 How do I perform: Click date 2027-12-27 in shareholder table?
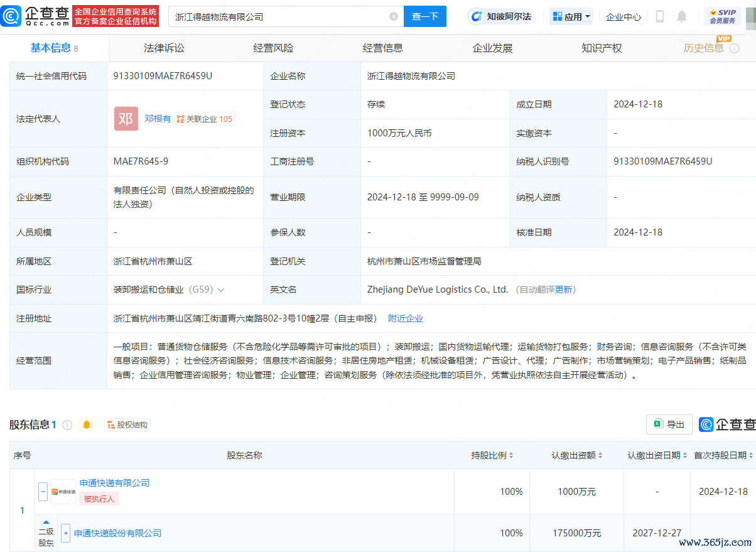coord(657,533)
